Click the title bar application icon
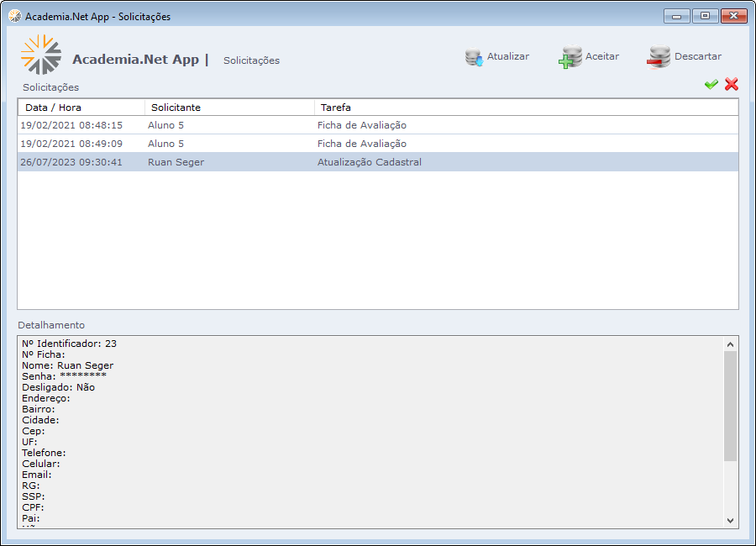The height and width of the screenshot is (546, 756). (14, 16)
